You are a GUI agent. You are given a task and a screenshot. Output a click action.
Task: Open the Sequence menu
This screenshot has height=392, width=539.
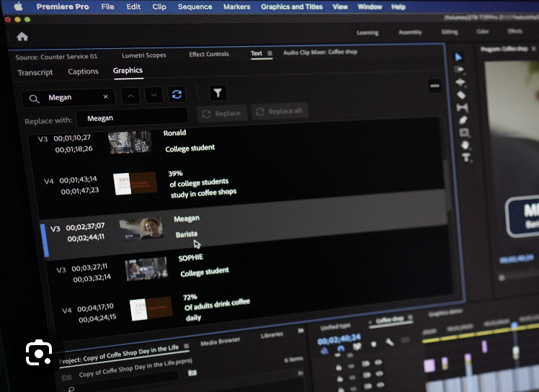coord(195,6)
